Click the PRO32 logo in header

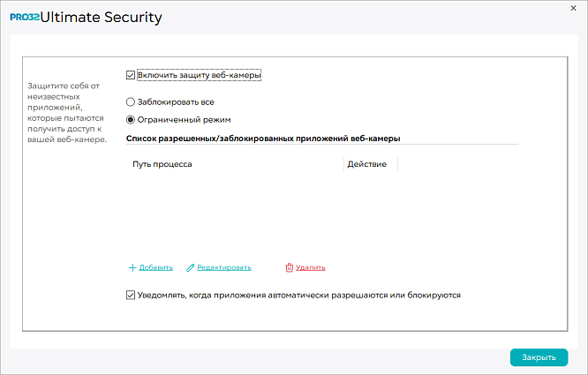click(25, 18)
